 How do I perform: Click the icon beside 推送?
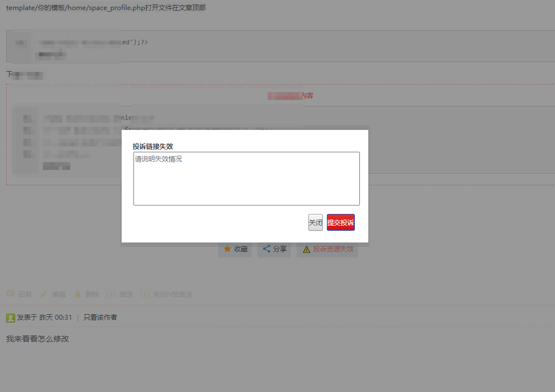coord(111,294)
